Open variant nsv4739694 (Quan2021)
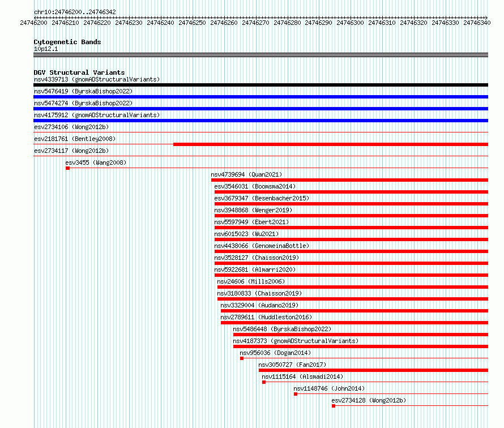Viewport: 504px width, 428px height. 246,174
